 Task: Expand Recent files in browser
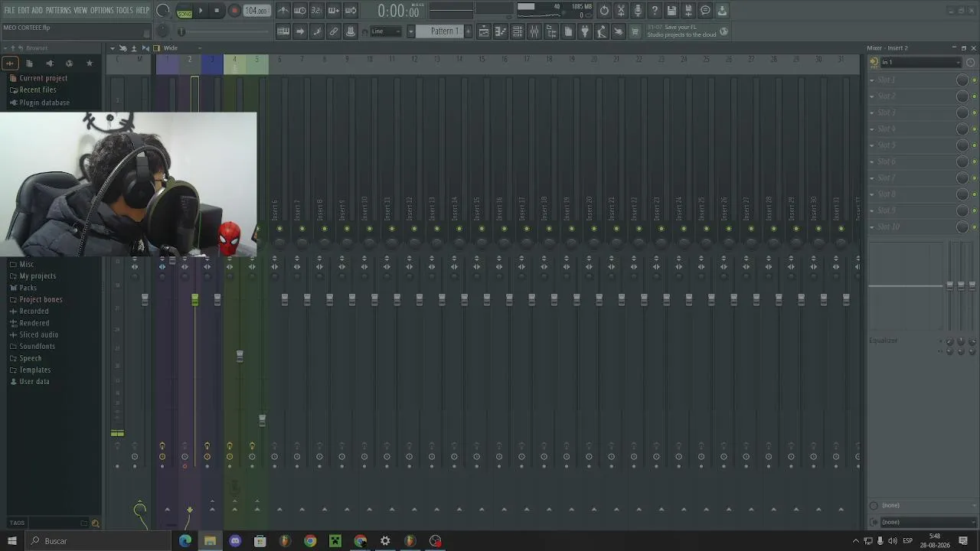33,90
